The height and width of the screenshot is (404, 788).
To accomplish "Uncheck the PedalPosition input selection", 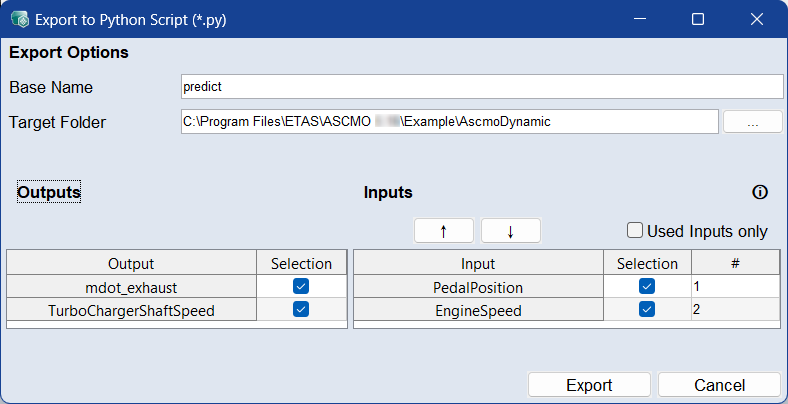I will 647,287.
